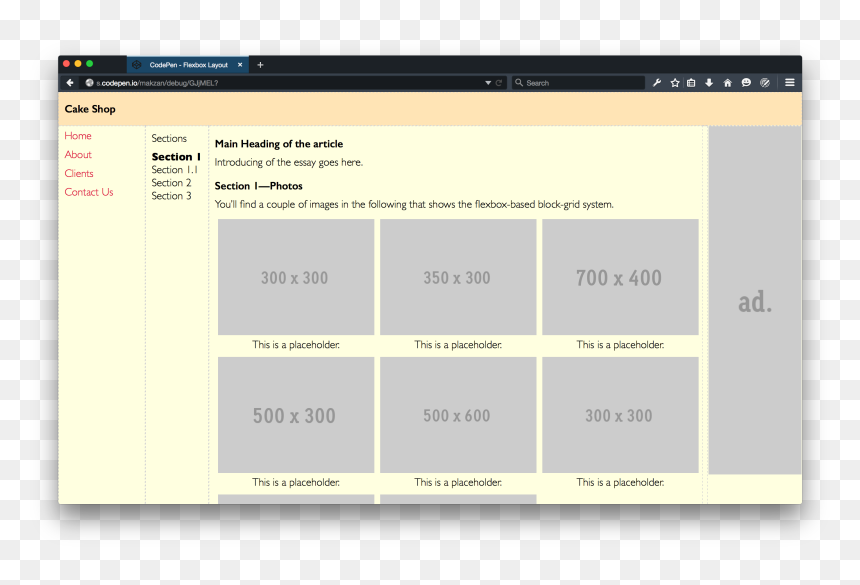Select Section 3 in the sections list

point(171,196)
